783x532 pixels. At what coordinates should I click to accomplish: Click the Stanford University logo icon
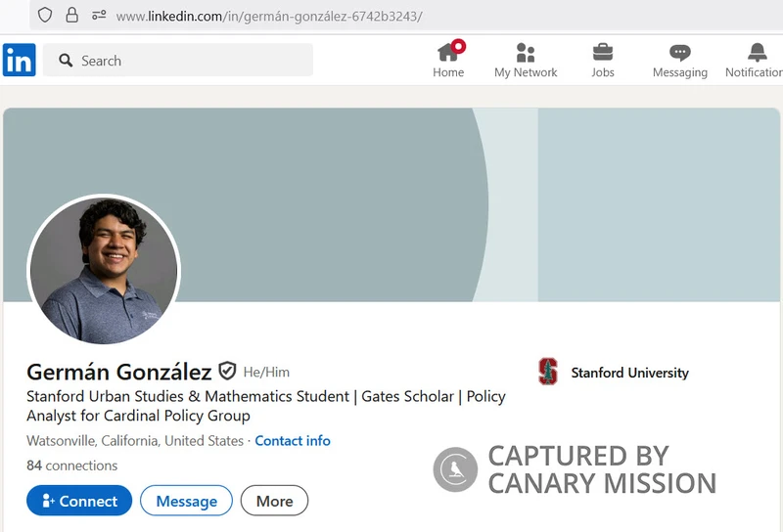pos(548,372)
